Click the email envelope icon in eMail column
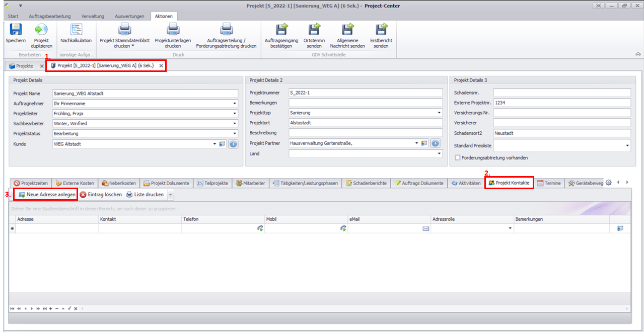644x332 pixels. (425, 228)
